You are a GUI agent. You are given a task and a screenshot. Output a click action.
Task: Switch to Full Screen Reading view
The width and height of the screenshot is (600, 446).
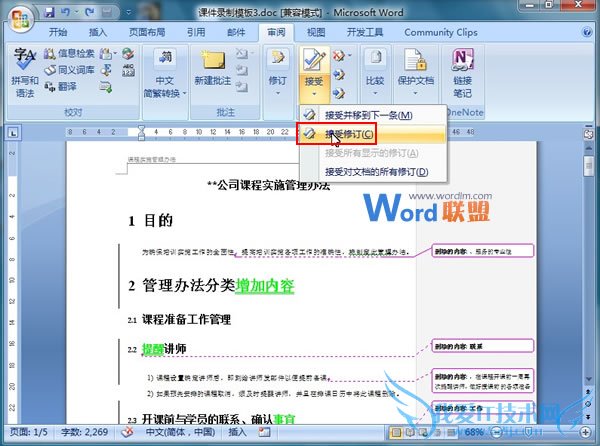point(409,432)
